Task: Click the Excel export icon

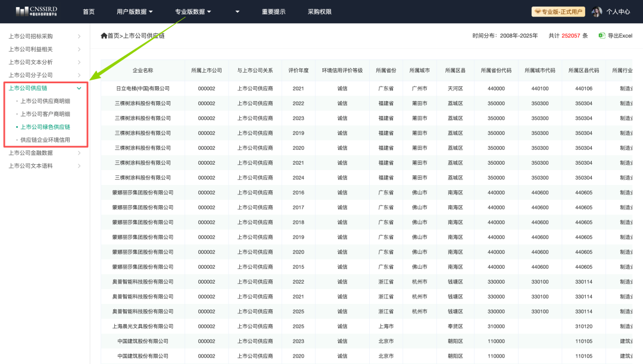Action: pyautogui.click(x=601, y=36)
